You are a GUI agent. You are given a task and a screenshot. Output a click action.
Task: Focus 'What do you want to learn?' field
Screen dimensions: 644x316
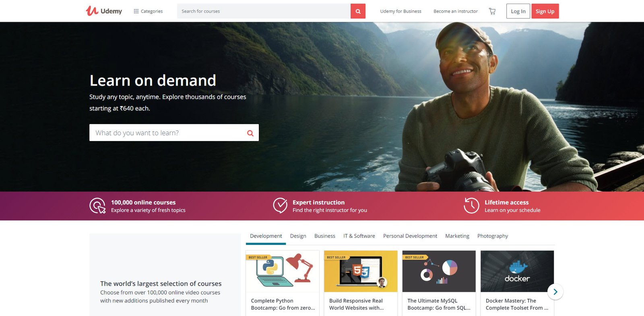point(167,133)
